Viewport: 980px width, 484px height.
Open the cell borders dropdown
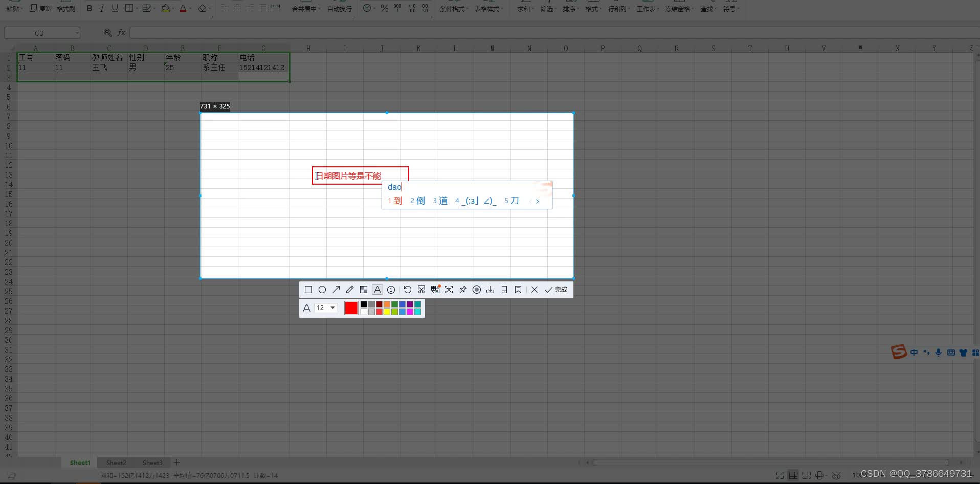point(136,9)
